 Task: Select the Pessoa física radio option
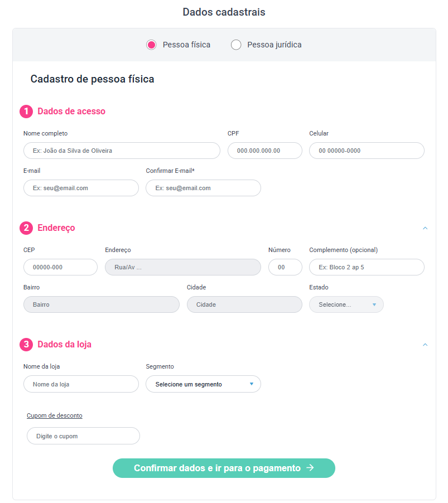(x=151, y=45)
